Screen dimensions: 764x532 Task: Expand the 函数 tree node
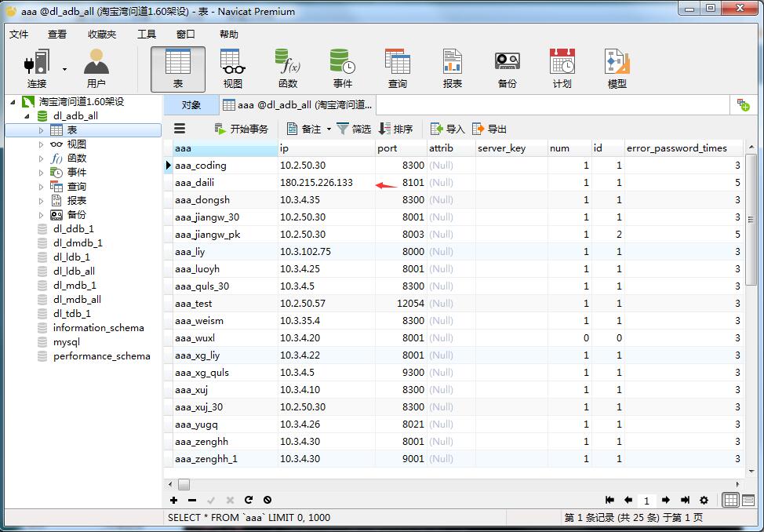tap(41, 159)
